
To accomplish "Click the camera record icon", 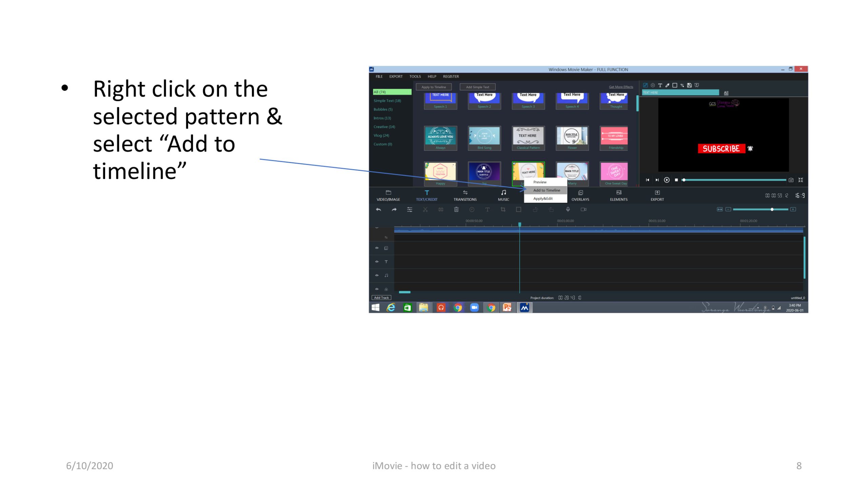I will (x=584, y=209).
